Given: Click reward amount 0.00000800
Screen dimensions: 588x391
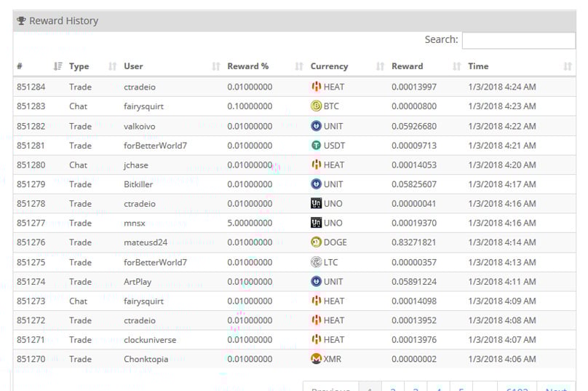Looking at the screenshot, I should (x=414, y=106).
